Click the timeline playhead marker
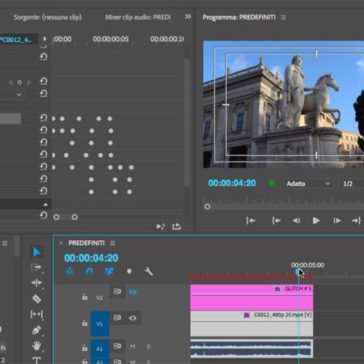Image resolution: width=364 pixels, height=364 pixels. pos(298,272)
